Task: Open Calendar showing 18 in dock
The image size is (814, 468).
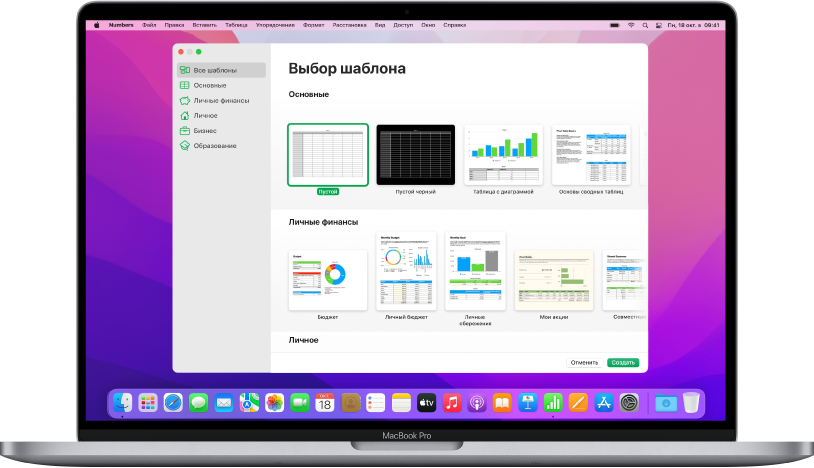Action: tap(325, 403)
